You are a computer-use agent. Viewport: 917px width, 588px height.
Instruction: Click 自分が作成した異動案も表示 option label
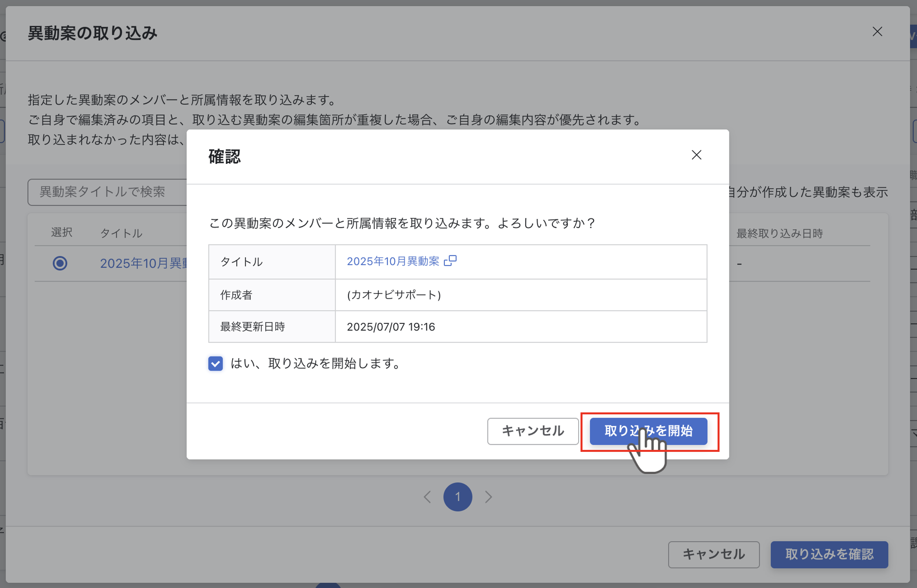tap(808, 192)
